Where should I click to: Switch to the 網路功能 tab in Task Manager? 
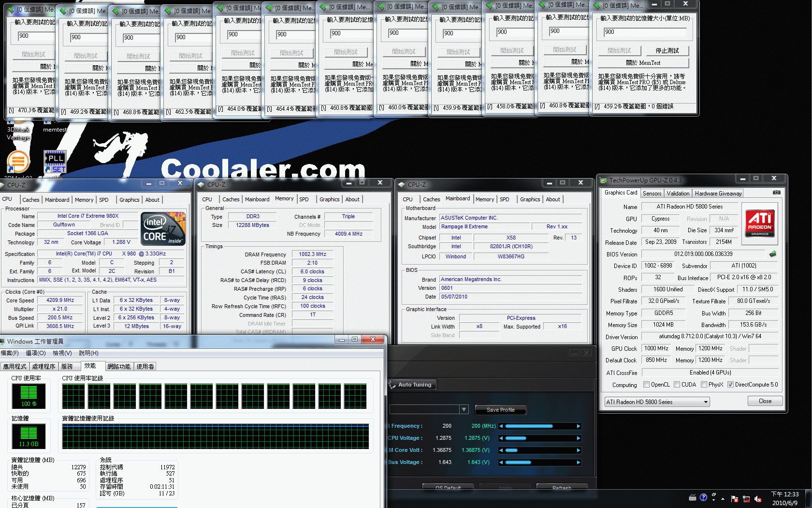point(119,367)
